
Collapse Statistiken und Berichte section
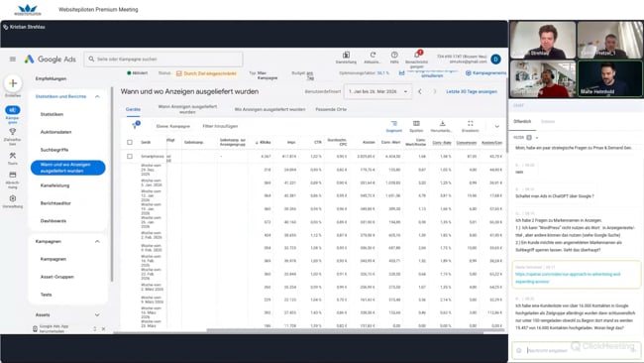[x=97, y=96]
